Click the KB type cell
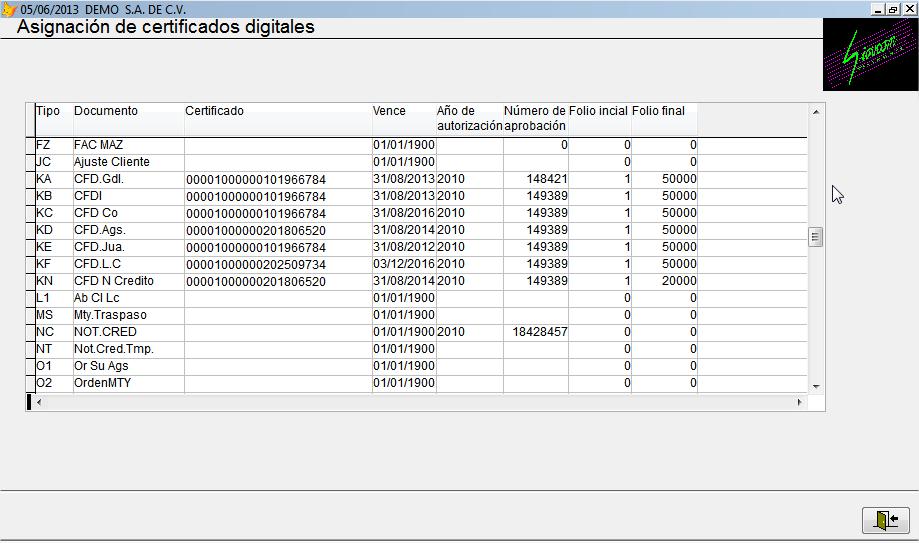The height and width of the screenshot is (543, 919). [54, 196]
